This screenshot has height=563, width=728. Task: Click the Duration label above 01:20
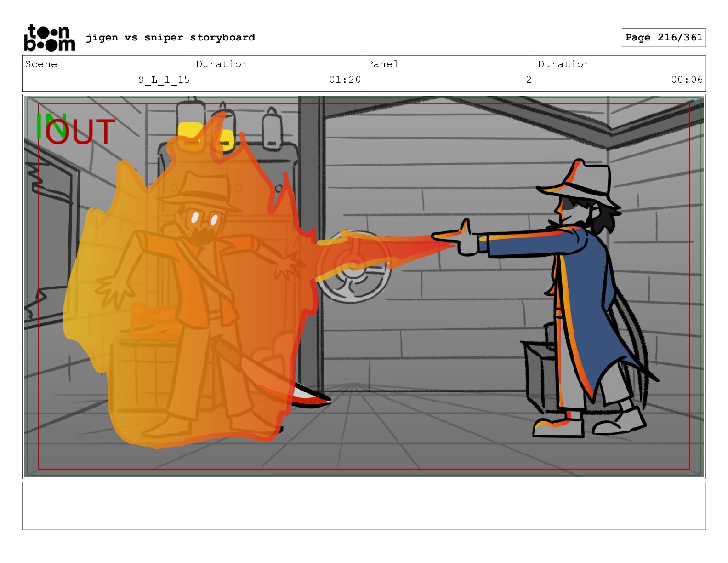(x=222, y=64)
